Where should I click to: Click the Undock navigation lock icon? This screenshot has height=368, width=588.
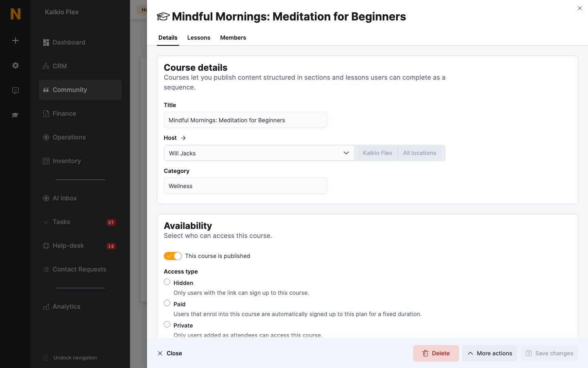[46, 358]
